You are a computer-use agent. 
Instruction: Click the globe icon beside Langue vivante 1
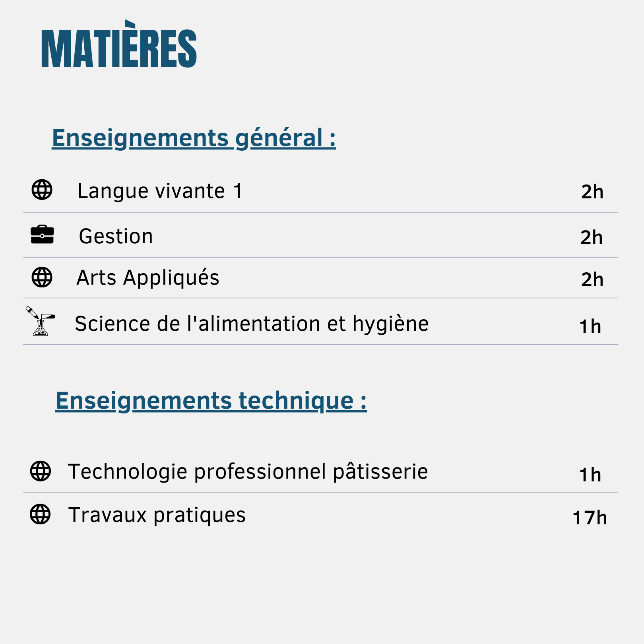tap(42, 190)
